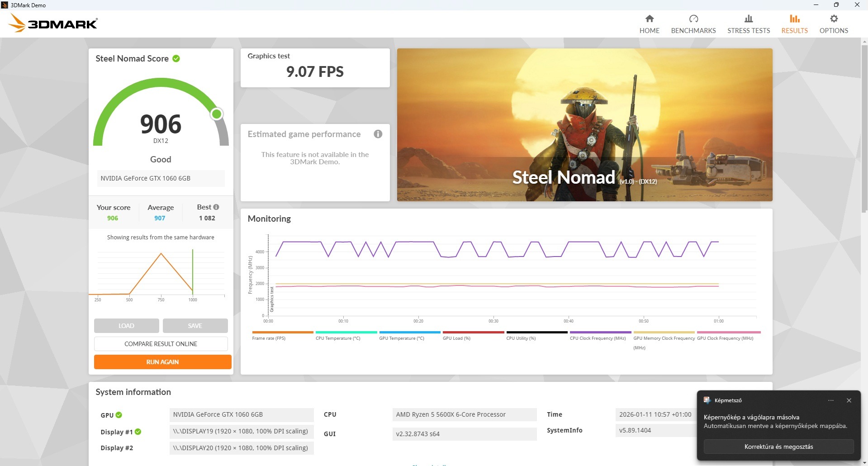Toggle the GPU Temperature (°C) legend item
868x466 pixels.
click(x=410, y=336)
